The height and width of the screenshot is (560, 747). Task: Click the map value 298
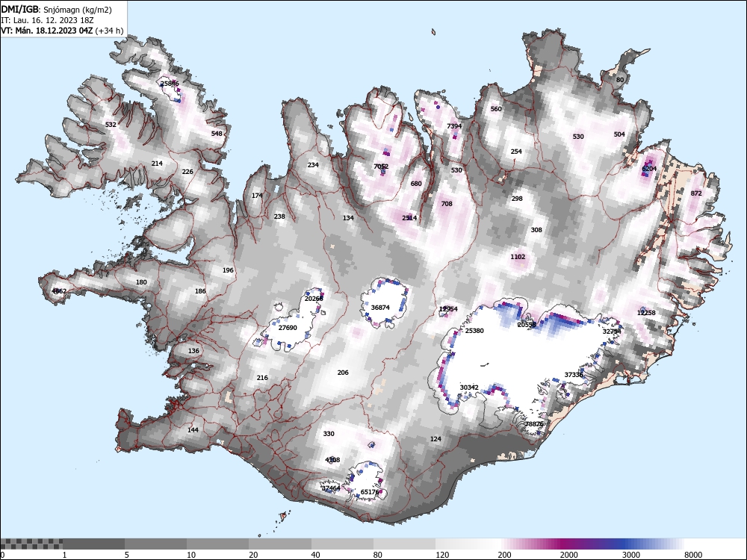point(517,199)
